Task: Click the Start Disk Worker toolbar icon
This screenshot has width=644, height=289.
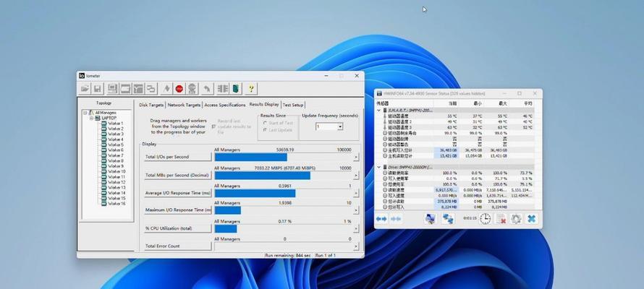Action: pos(125,89)
